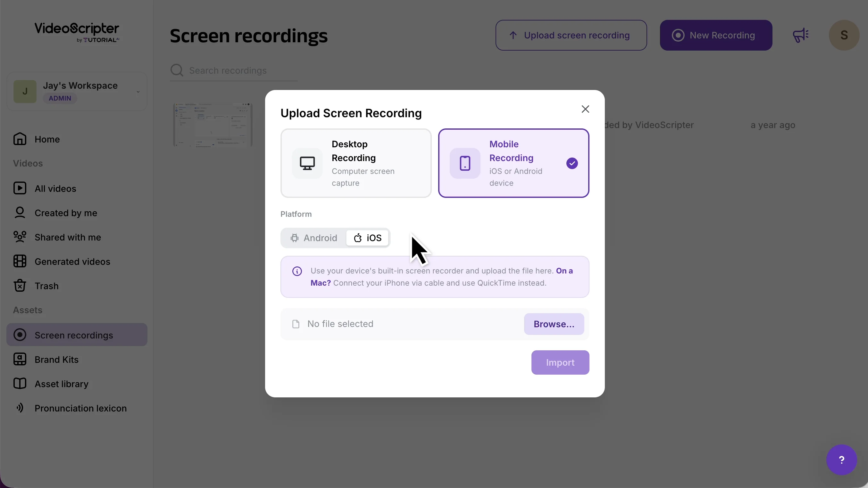Image resolution: width=868 pixels, height=488 pixels.
Task: Open Screen recordings in sidebar
Action: click(x=77, y=335)
